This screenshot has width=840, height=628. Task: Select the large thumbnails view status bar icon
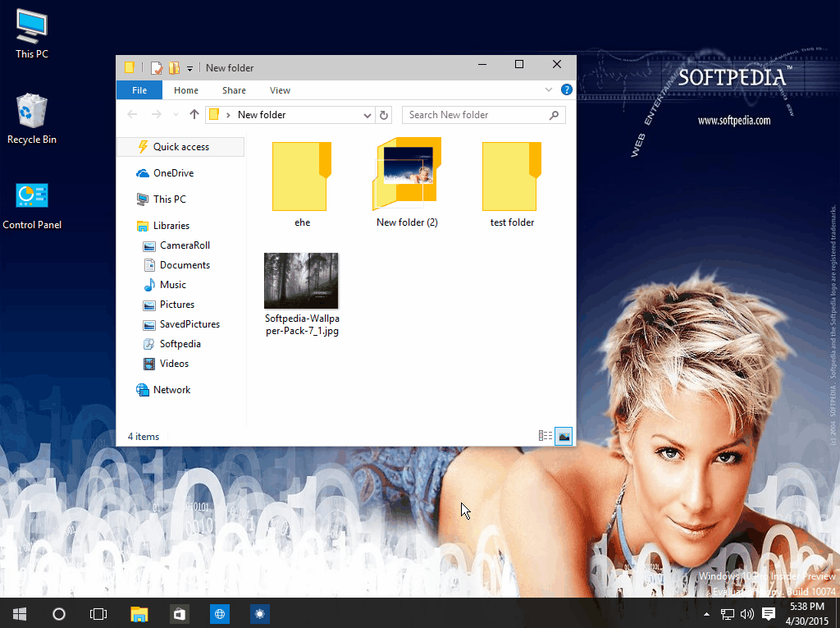coord(564,436)
